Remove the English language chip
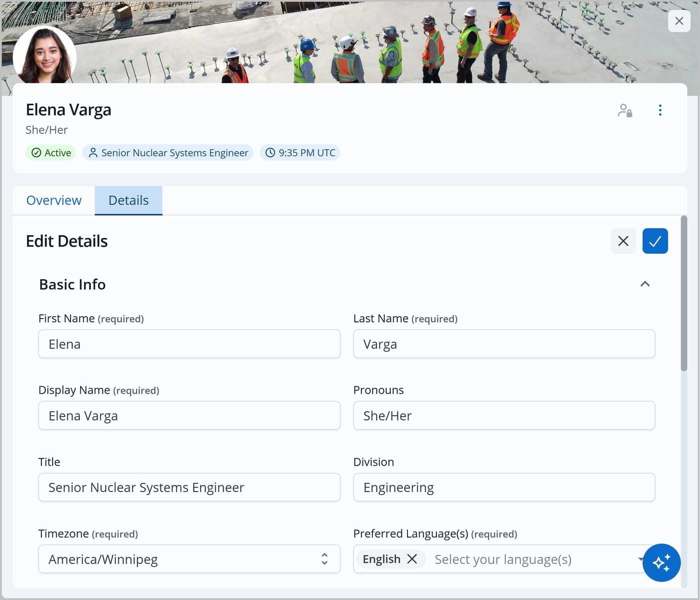Image resolution: width=700 pixels, height=600 pixels. pos(412,559)
